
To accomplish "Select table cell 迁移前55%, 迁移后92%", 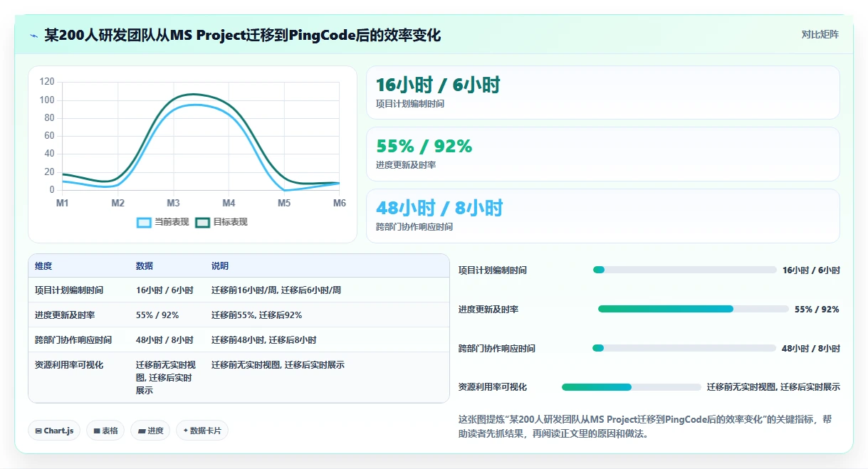I will click(x=257, y=315).
